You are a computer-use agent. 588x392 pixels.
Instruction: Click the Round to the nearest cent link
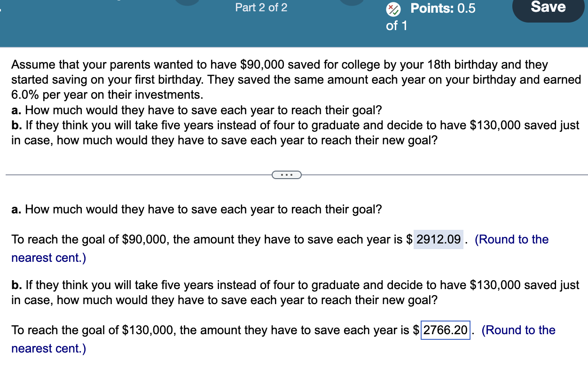click(513, 239)
